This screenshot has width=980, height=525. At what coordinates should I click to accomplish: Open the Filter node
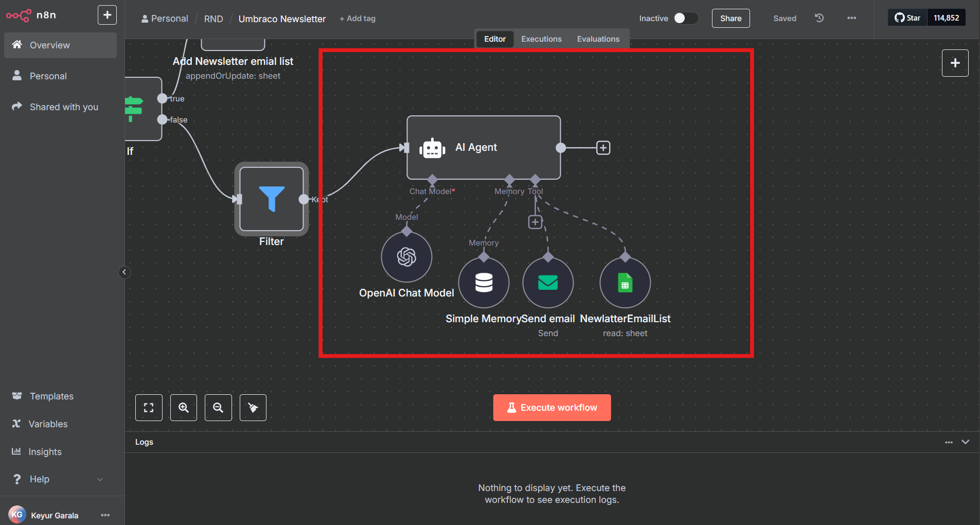(x=271, y=199)
